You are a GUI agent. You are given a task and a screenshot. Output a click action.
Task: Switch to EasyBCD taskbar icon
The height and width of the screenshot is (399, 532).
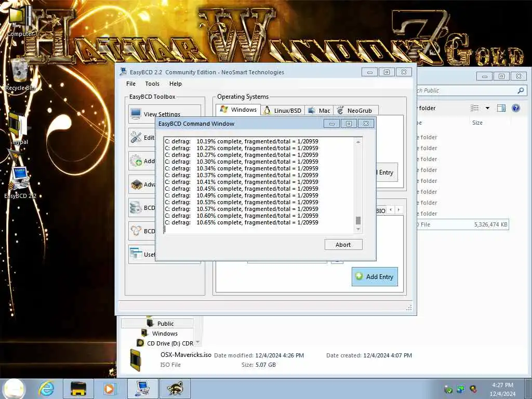[142, 389]
